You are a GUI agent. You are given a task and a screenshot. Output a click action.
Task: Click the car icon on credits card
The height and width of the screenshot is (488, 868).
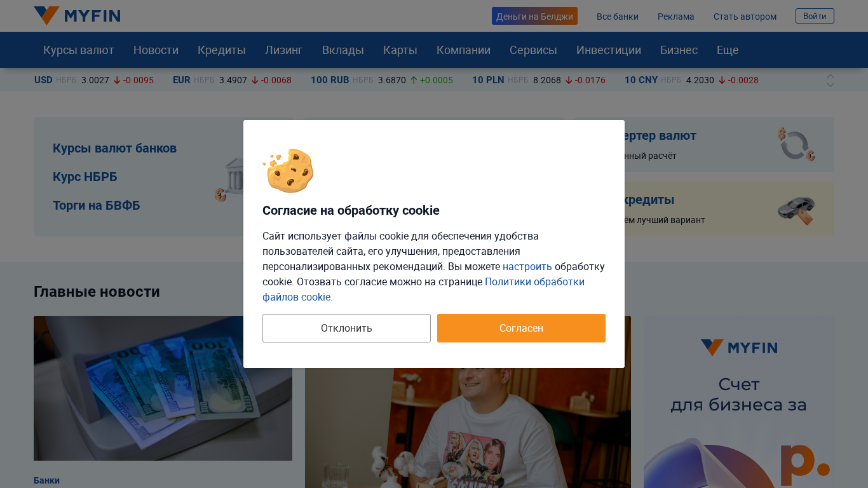pyautogui.click(x=796, y=210)
